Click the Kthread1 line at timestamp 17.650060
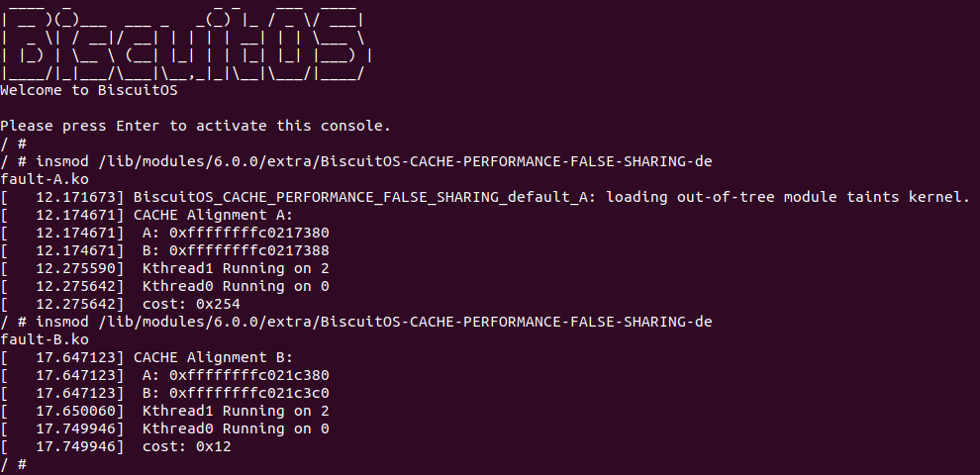Screen dimensions: 980x475 coord(236,411)
